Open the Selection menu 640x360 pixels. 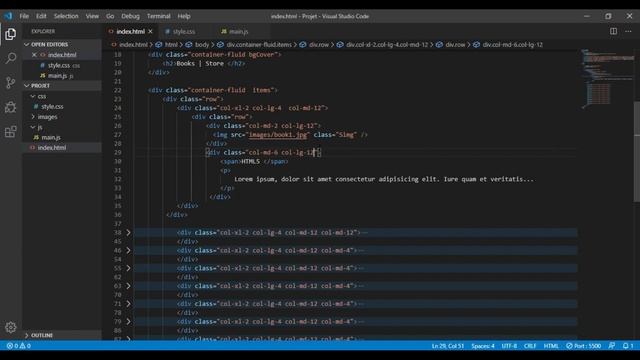(x=66, y=16)
